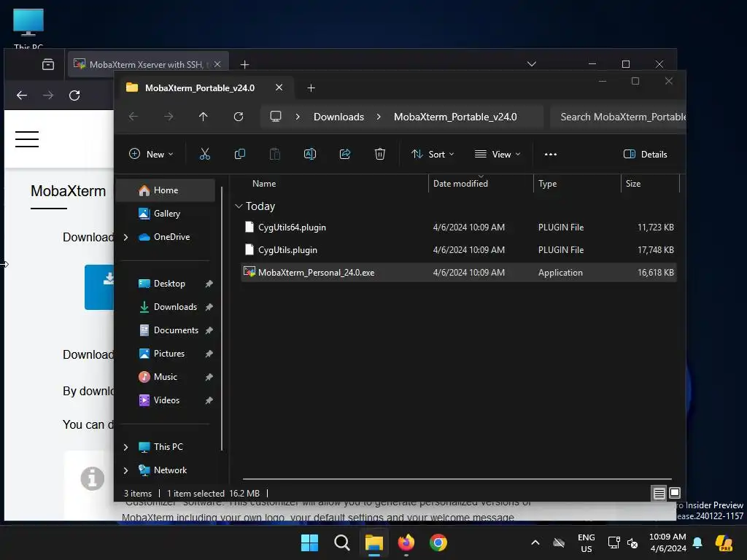Expand the OneDrive tree node
Screen dimensions: 747x560
[125, 237]
